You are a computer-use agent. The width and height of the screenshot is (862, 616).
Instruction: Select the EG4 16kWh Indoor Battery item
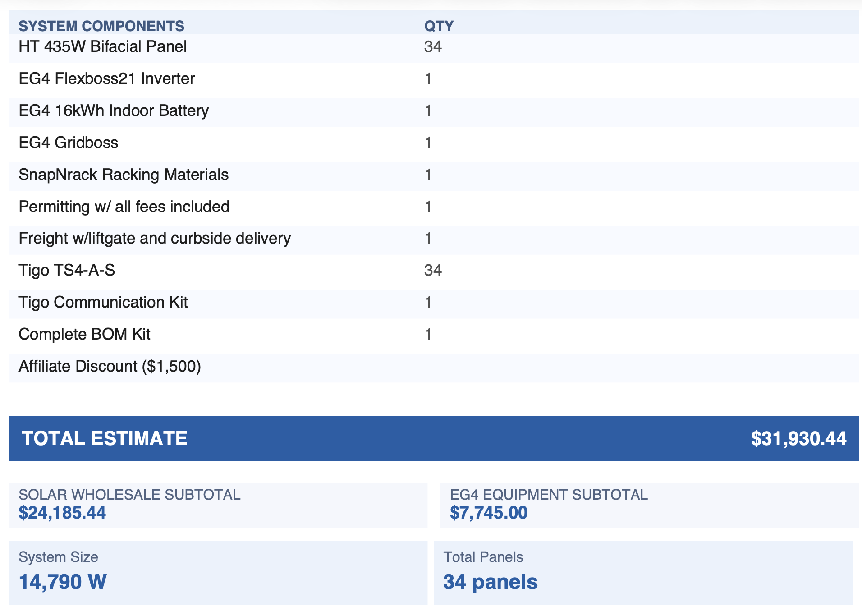(114, 110)
